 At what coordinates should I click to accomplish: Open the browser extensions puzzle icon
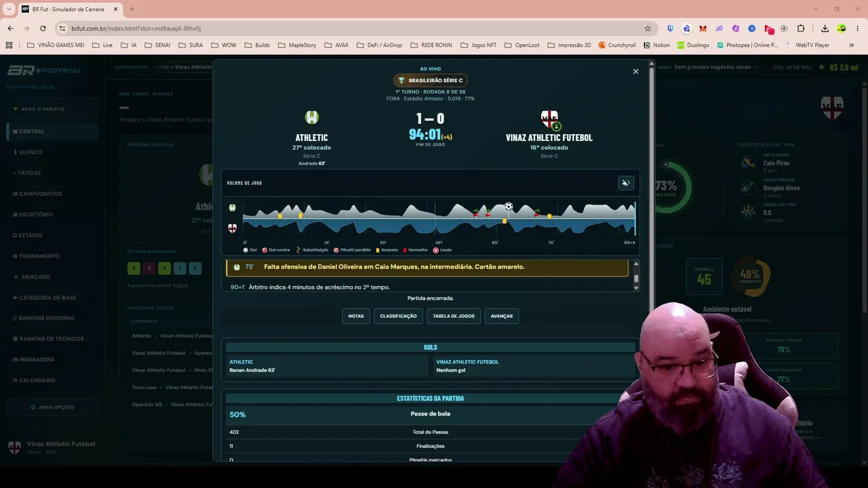pos(801,28)
